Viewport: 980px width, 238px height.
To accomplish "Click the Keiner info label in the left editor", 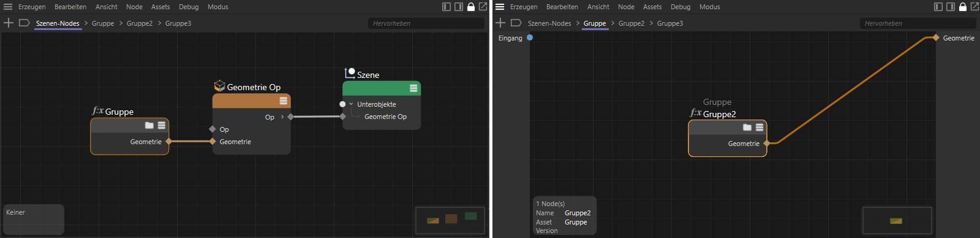I will (x=15, y=212).
